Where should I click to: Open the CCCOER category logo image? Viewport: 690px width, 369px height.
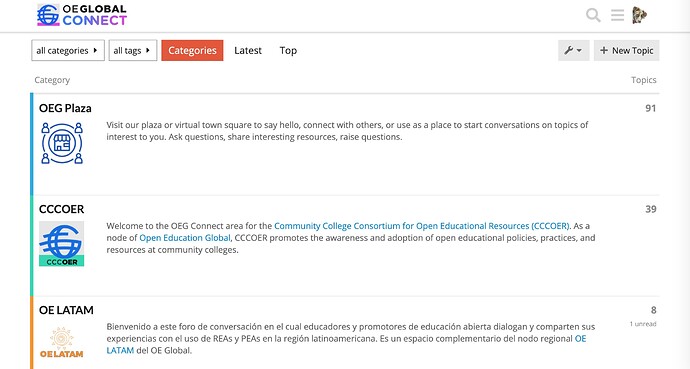(62, 244)
